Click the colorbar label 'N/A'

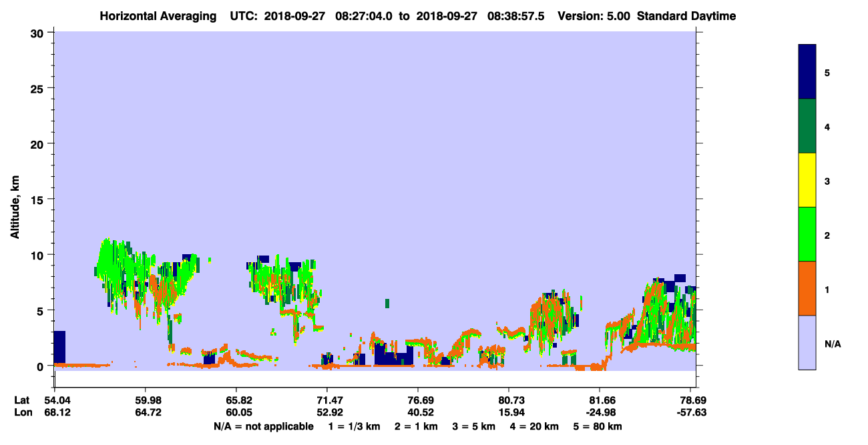tap(833, 344)
